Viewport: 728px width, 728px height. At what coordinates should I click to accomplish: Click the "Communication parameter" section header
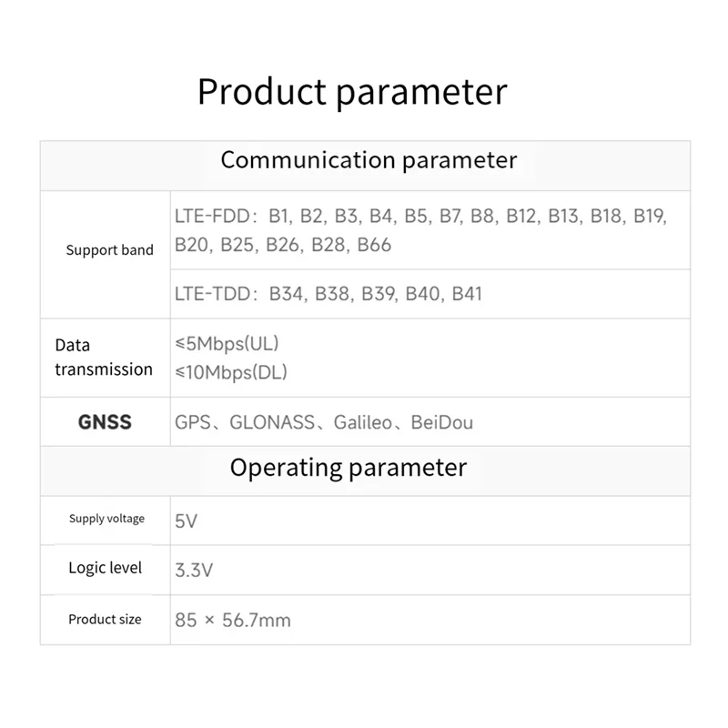[369, 161]
